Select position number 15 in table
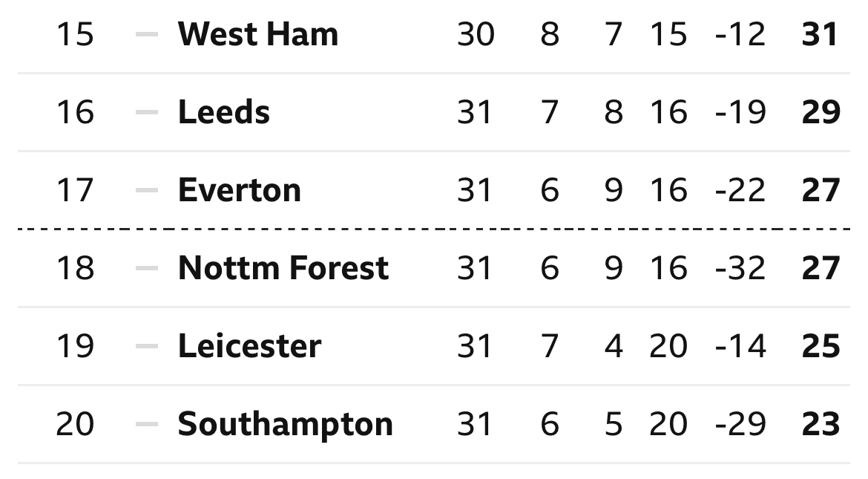 75,34
